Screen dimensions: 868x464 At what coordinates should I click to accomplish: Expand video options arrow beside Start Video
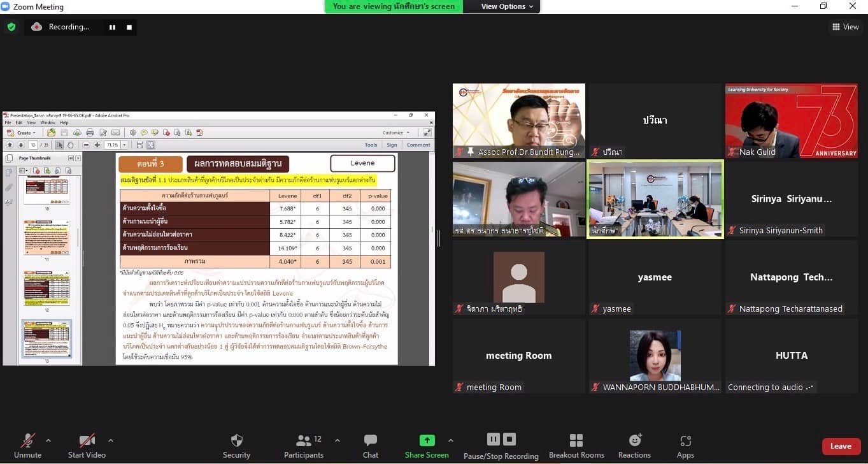pos(111,440)
